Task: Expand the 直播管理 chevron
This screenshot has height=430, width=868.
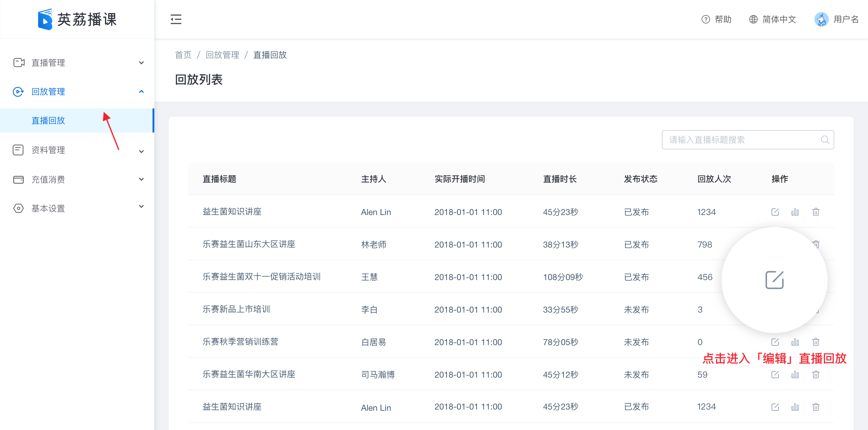Action: pyautogui.click(x=142, y=63)
